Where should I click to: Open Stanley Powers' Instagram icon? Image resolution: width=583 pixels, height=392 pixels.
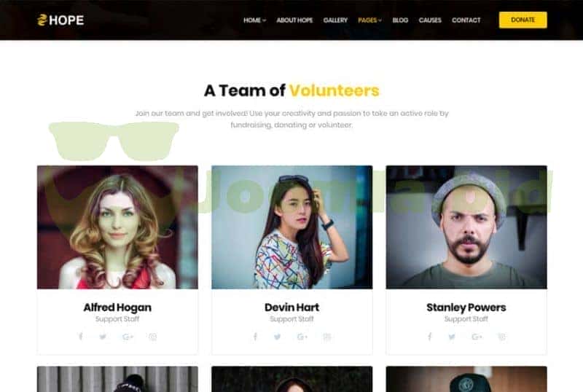point(501,337)
